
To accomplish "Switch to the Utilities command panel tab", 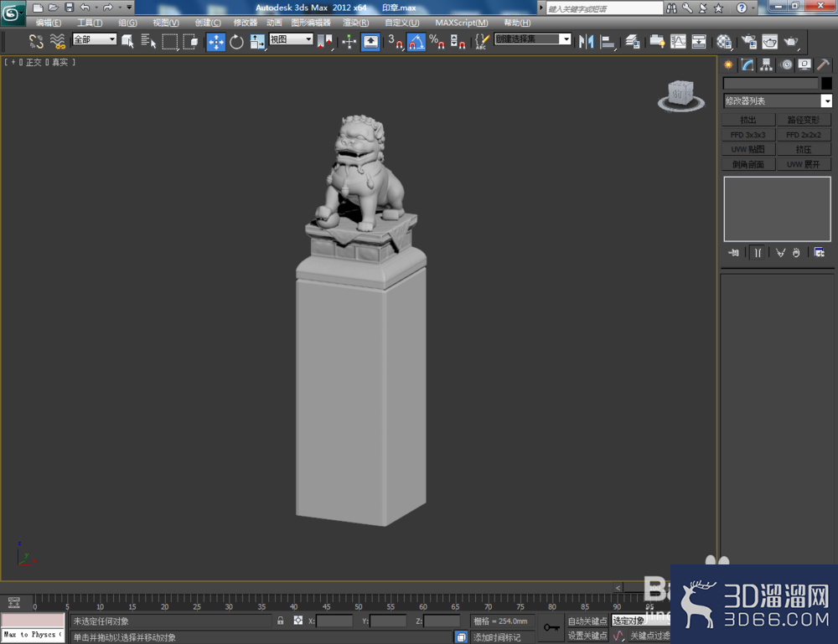I will (823, 65).
